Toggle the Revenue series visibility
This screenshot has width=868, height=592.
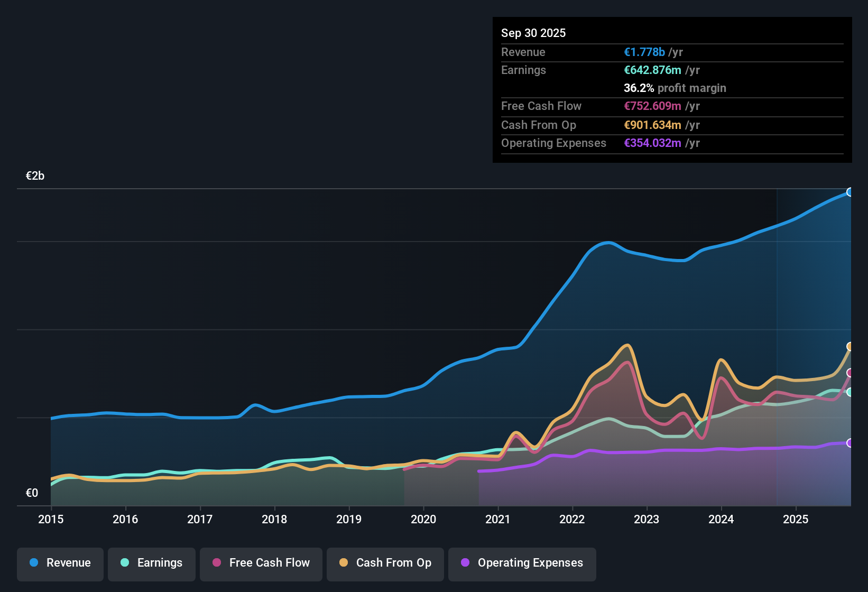[60, 563]
